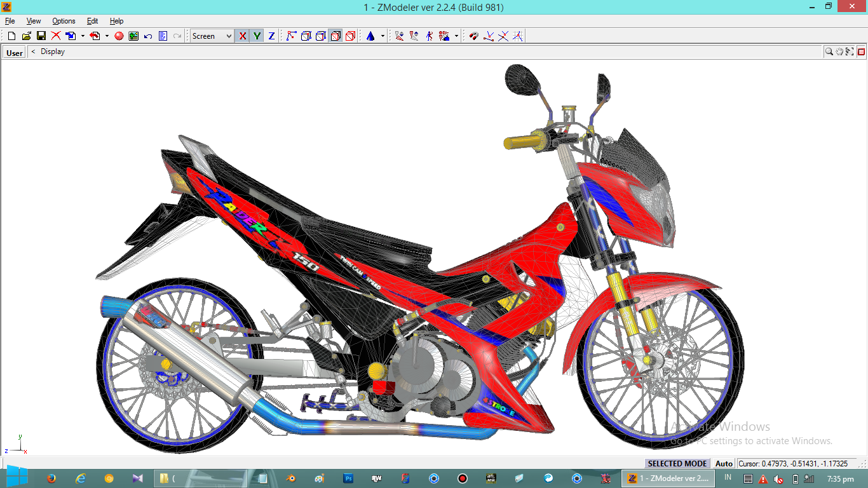Screen dimensions: 868x488
Task: Launch Internet Explorer from the taskbar
Action: click(81, 478)
